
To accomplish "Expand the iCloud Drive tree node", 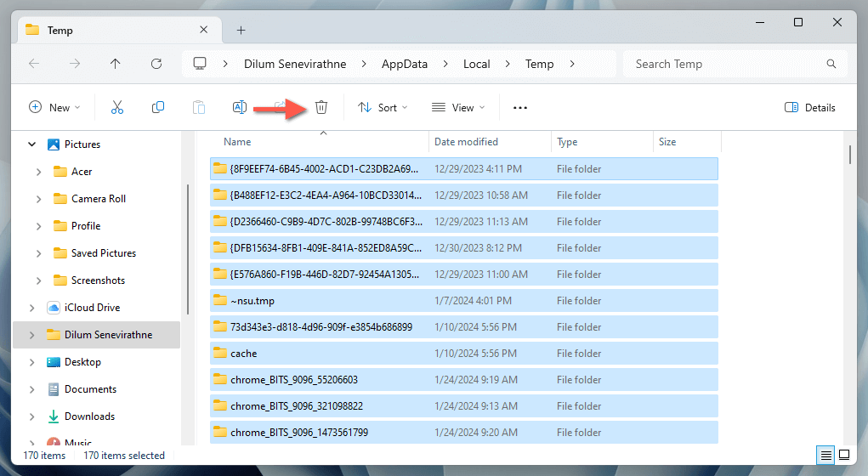I will [32, 308].
